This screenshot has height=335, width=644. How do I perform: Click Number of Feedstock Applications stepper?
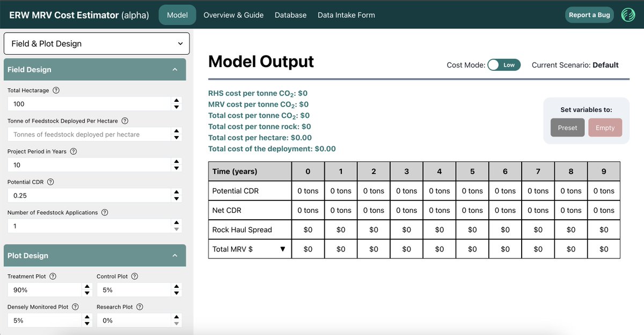(x=176, y=226)
